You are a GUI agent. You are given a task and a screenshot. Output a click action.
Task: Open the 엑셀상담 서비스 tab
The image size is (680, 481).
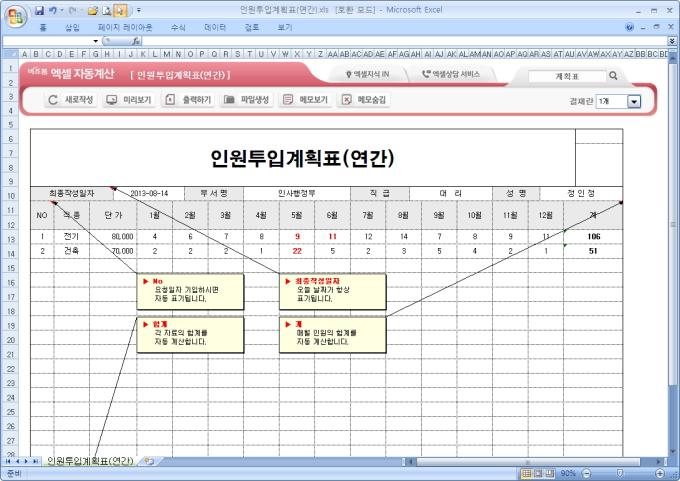coord(451,75)
